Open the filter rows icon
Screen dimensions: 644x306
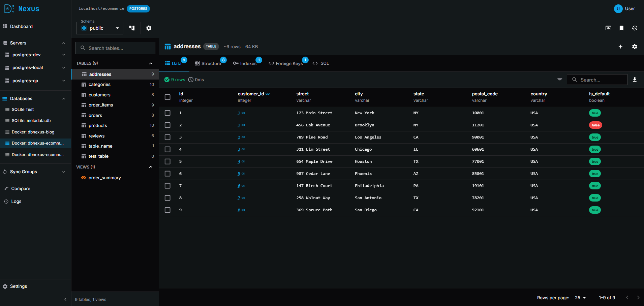[560, 80]
